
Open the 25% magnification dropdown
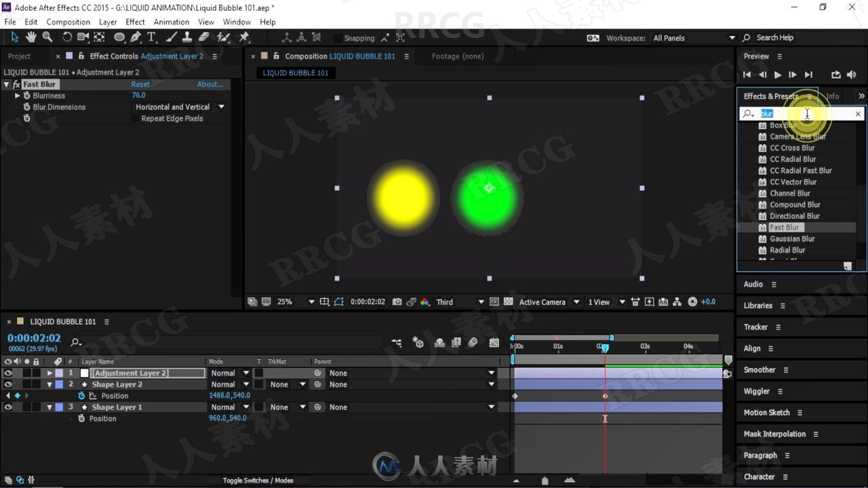(x=296, y=302)
